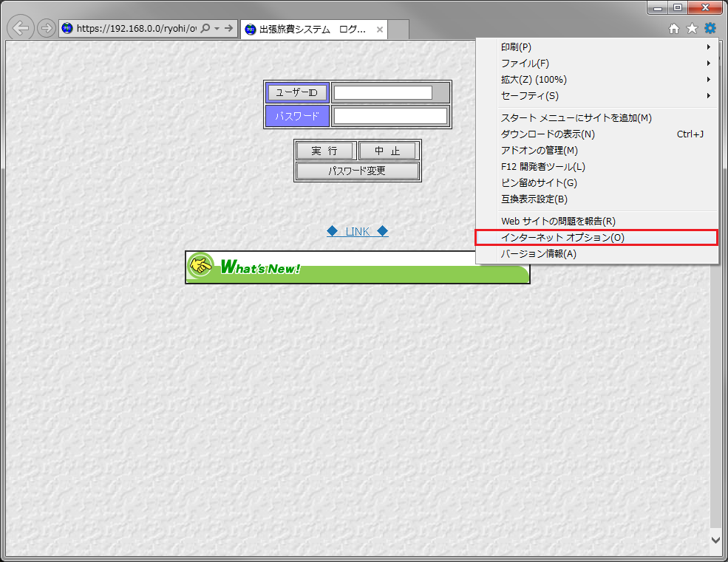Open the セーフティ(S) submenu
This screenshot has height=562, width=728.
pos(596,95)
